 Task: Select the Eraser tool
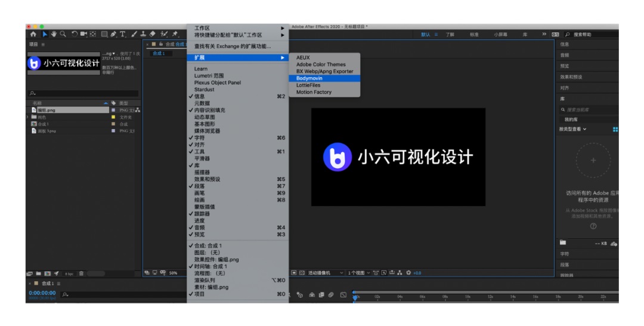point(153,34)
